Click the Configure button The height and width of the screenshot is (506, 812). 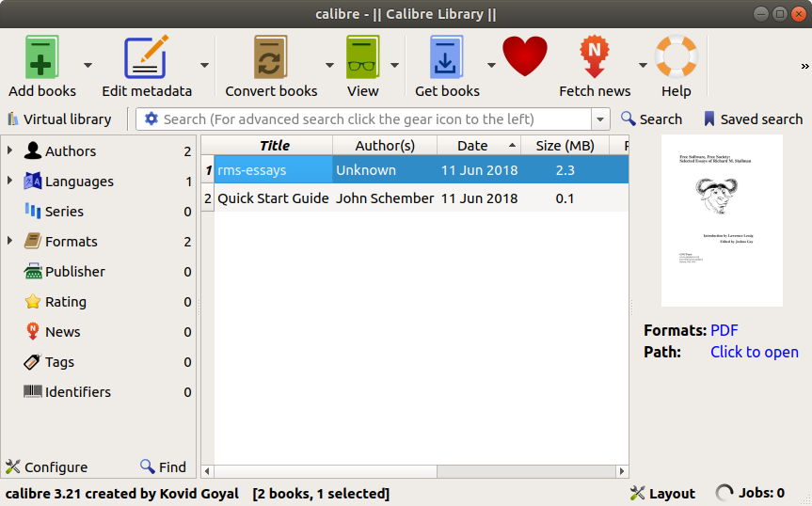pyautogui.click(x=47, y=467)
